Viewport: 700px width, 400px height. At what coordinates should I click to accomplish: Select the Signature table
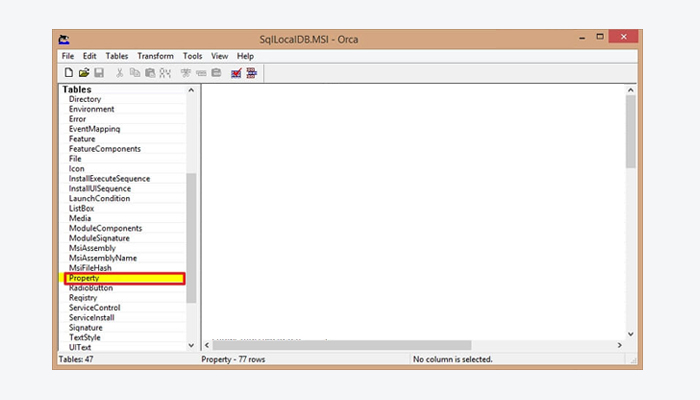click(x=85, y=328)
